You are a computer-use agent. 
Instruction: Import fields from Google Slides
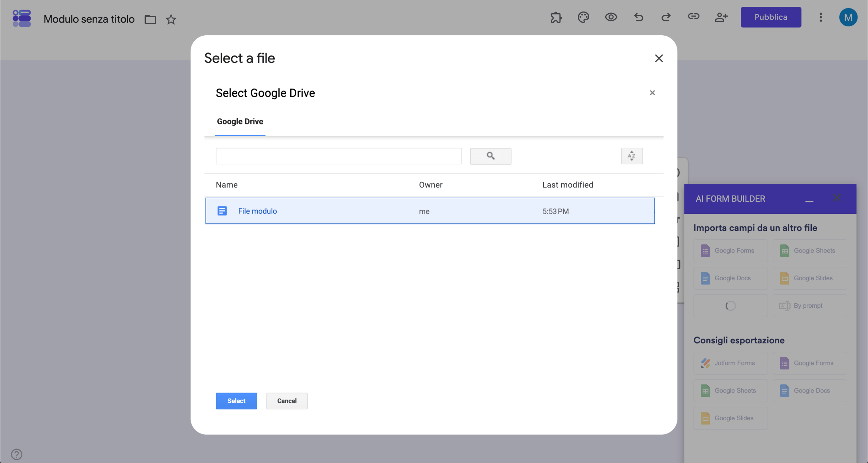click(x=810, y=278)
